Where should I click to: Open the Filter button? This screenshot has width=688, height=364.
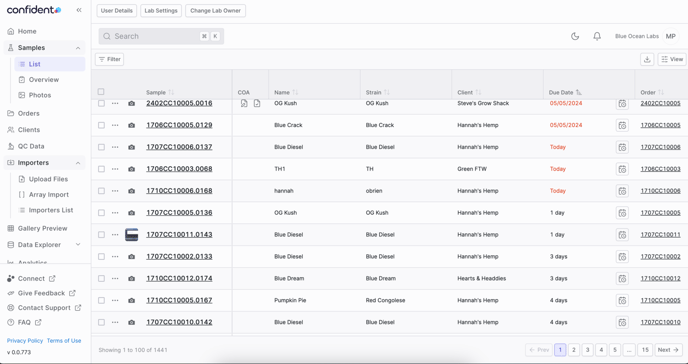pyautogui.click(x=109, y=59)
